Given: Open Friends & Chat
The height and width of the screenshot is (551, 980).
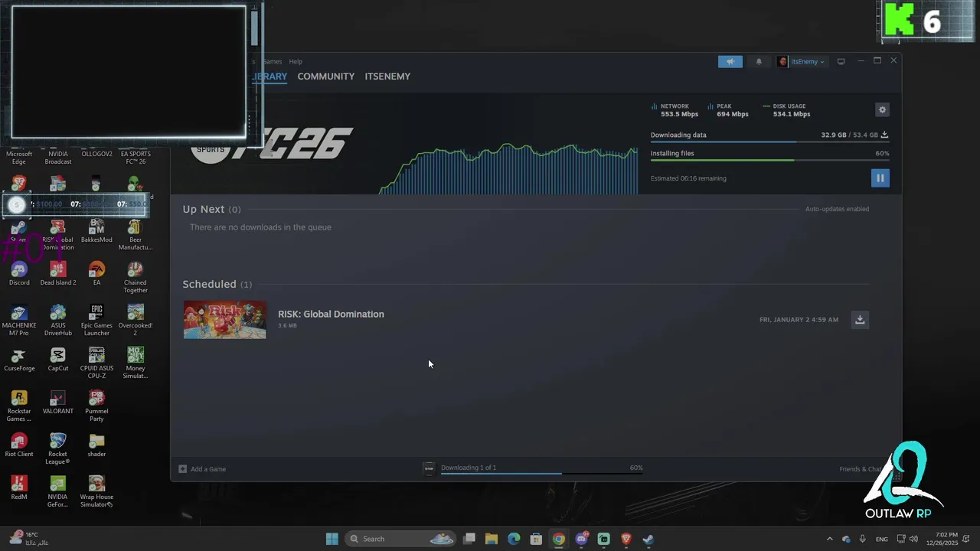Looking at the screenshot, I should tap(861, 469).
